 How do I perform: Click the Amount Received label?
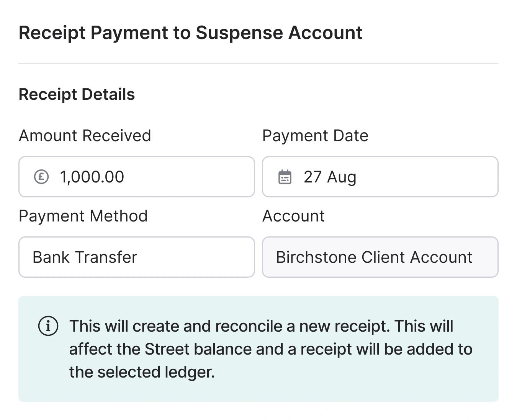click(x=85, y=136)
